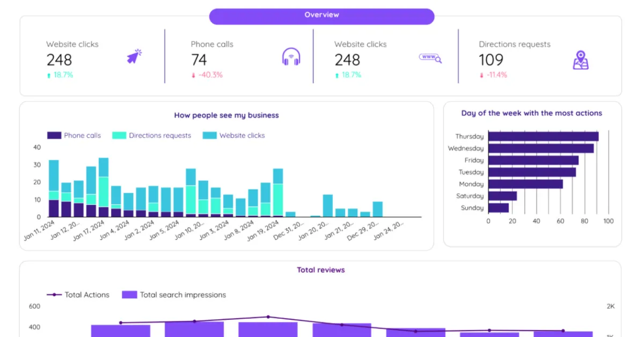This screenshot has height=337, width=644.
Task: Click the peak data point on Total Actions line
Action: point(268,317)
